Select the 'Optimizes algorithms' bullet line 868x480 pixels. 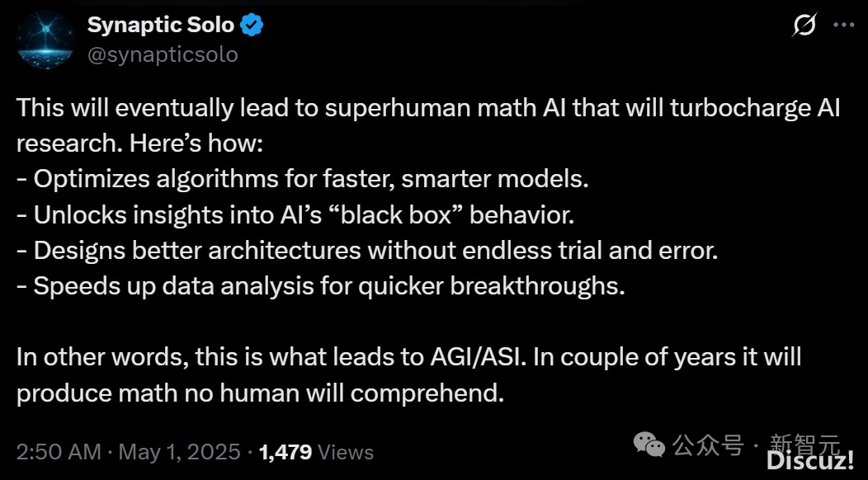point(302,179)
